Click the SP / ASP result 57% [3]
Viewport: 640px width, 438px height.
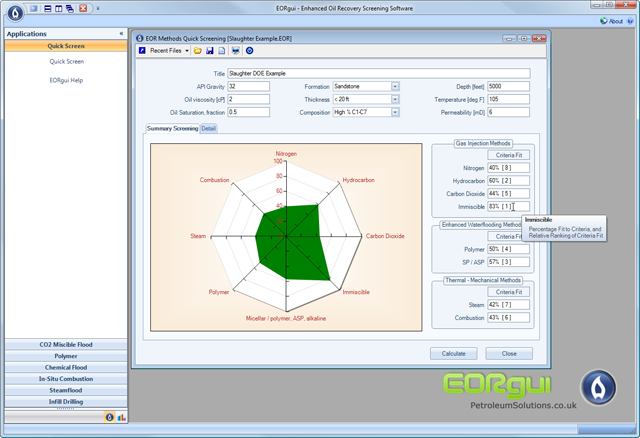pyautogui.click(x=509, y=262)
